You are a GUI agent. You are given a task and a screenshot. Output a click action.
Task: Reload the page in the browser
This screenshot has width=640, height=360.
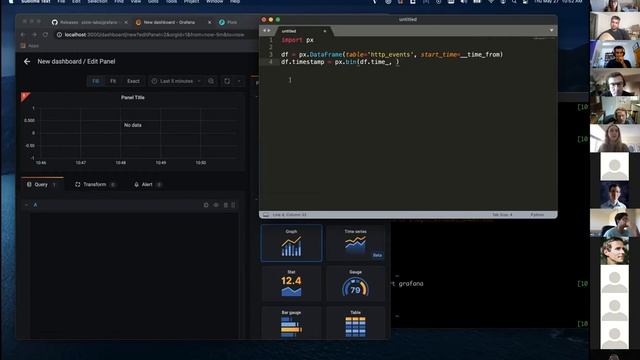(x=45, y=35)
